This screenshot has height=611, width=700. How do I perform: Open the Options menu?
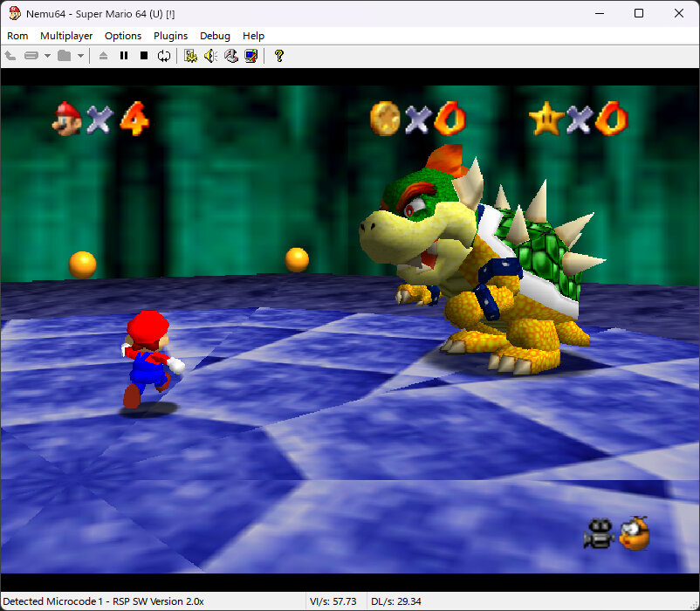click(123, 36)
